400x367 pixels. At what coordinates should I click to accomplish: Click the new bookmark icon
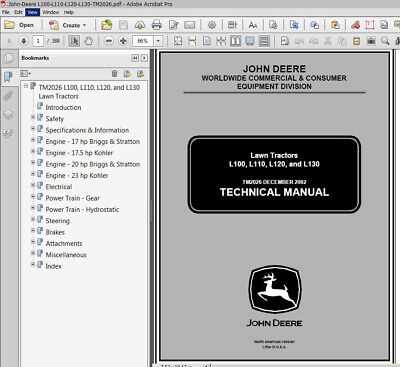pyautogui.click(x=127, y=74)
